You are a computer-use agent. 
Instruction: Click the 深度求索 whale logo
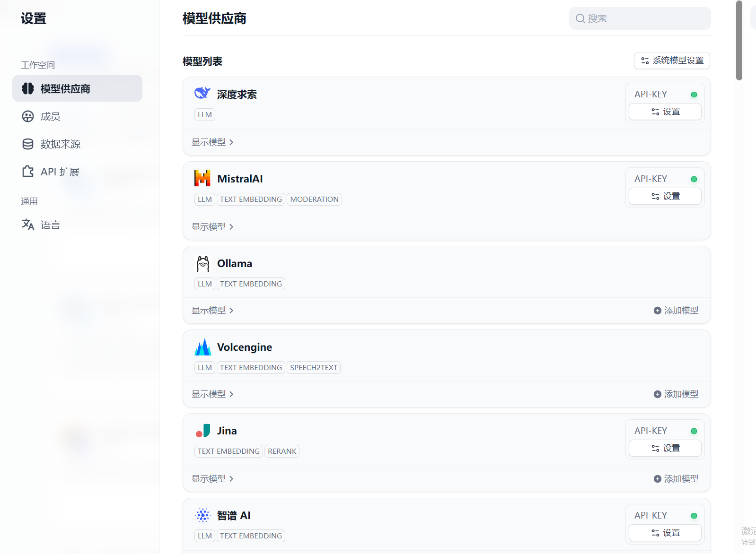click(x=202, y=93)
